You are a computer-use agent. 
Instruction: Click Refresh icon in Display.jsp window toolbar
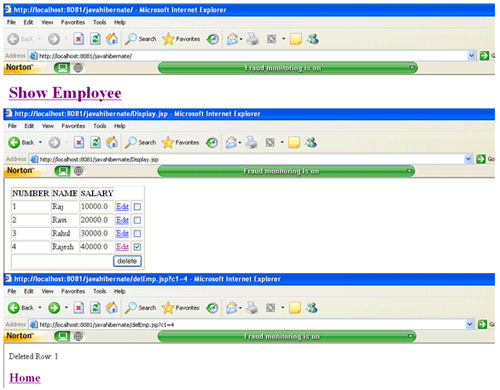pos(95,143)
